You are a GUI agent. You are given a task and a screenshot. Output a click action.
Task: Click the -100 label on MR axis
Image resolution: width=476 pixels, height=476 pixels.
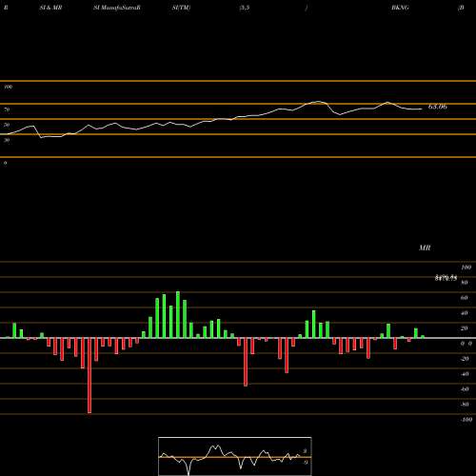point(466,420)
